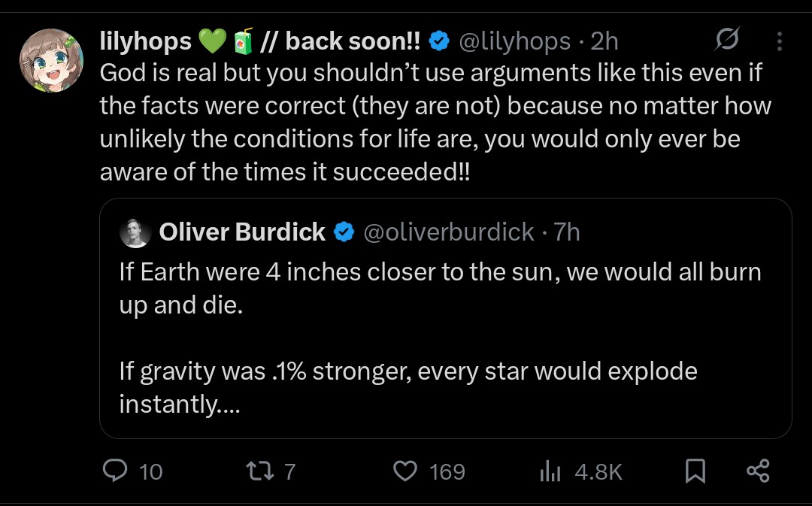Open the reply comment icon
812x506 pixels.
click(115, 471)
